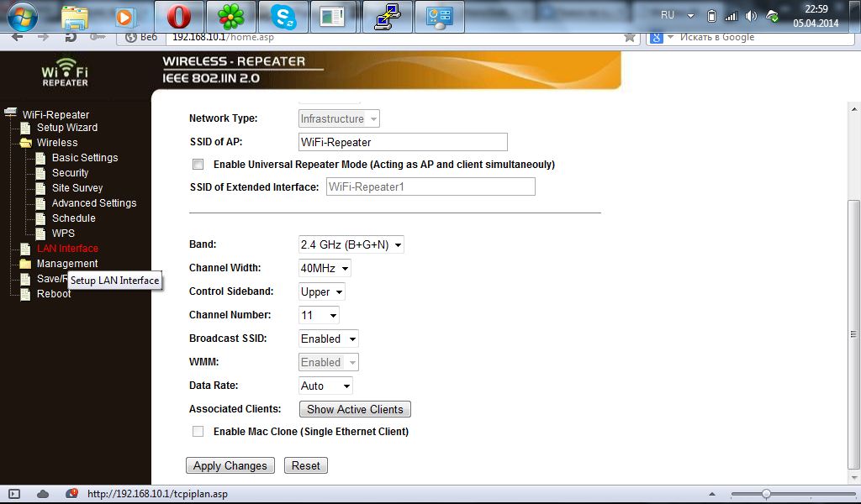Switch to Opera browser taskbar icon
The image size is (861, 504).
(x=179, y=17)
